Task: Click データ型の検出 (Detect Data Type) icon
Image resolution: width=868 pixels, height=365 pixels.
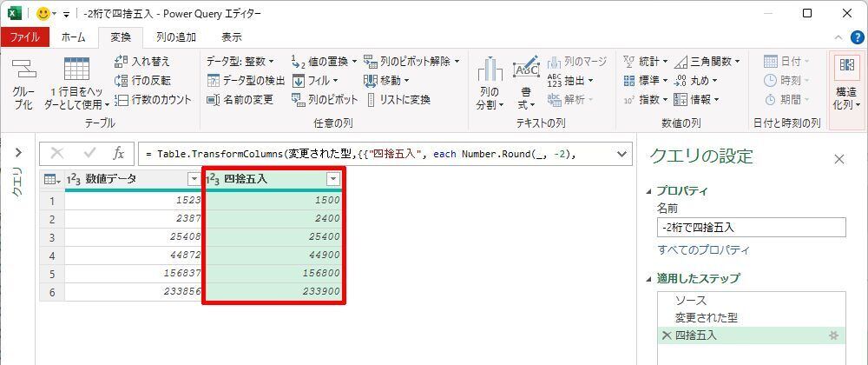Action: [x=214, y=81]
